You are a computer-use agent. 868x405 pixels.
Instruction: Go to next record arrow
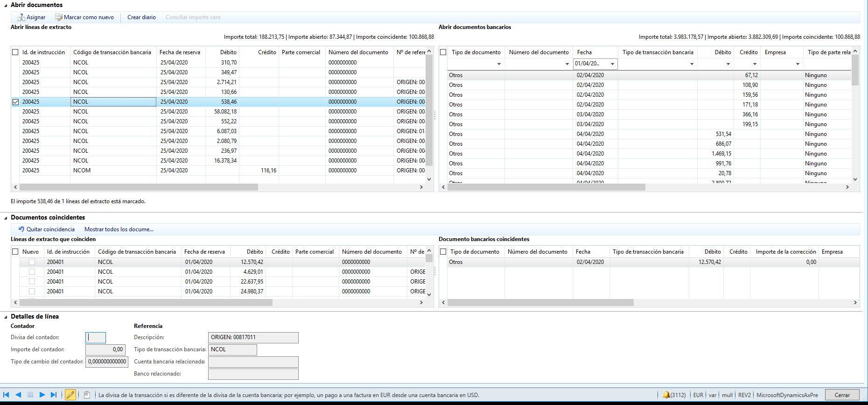[42, 395]
